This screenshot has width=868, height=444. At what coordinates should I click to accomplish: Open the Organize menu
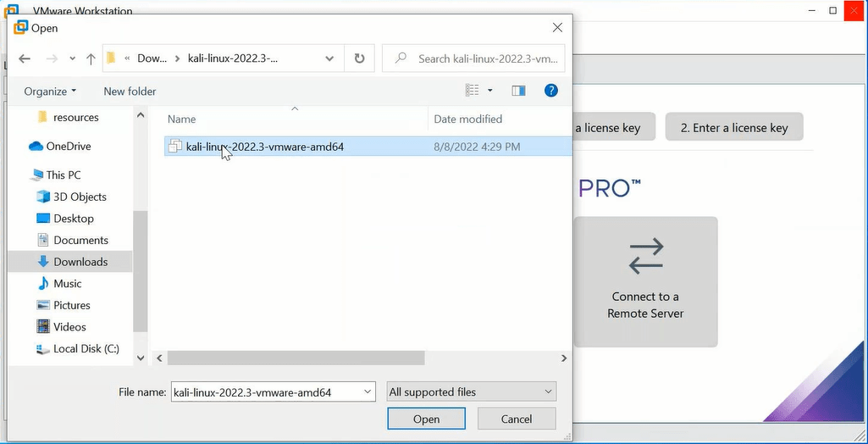(50, 92)
